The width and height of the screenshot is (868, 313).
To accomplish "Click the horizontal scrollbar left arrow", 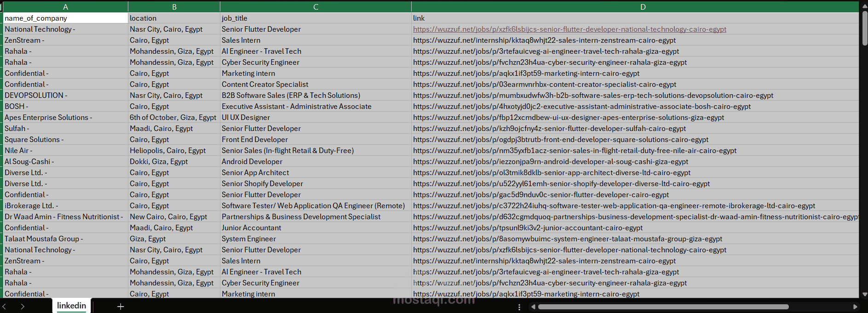I will (x=533, y=307).
